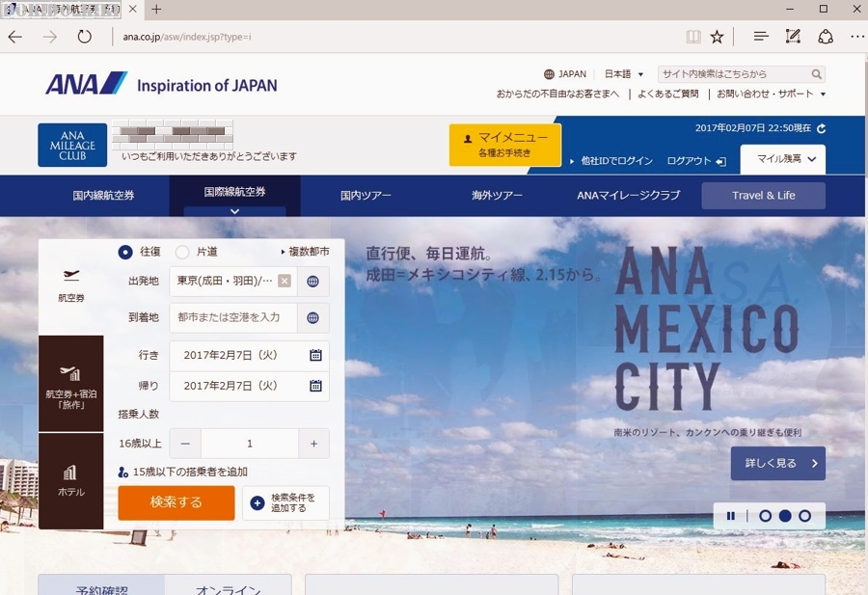Viewport: 868px width, 595px height.
Task: Open Travel & Life navigation item
Action: coord(764,196)
